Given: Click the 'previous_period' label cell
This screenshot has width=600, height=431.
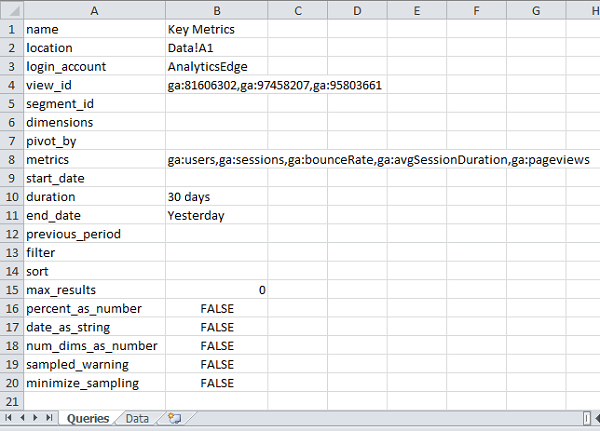Looking at the screenshot, I should tap(95, 234).
